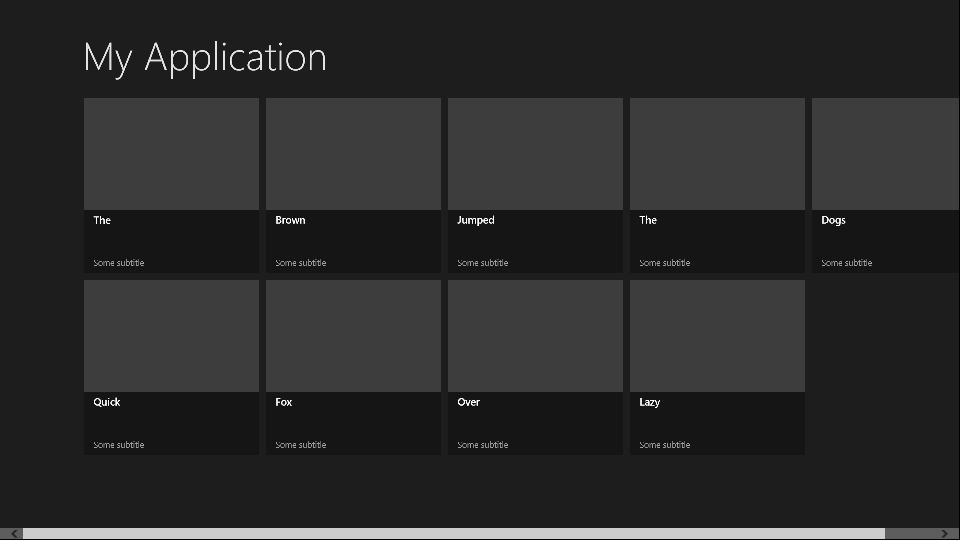Click the scrollbar right arrow

click(944, 534)
